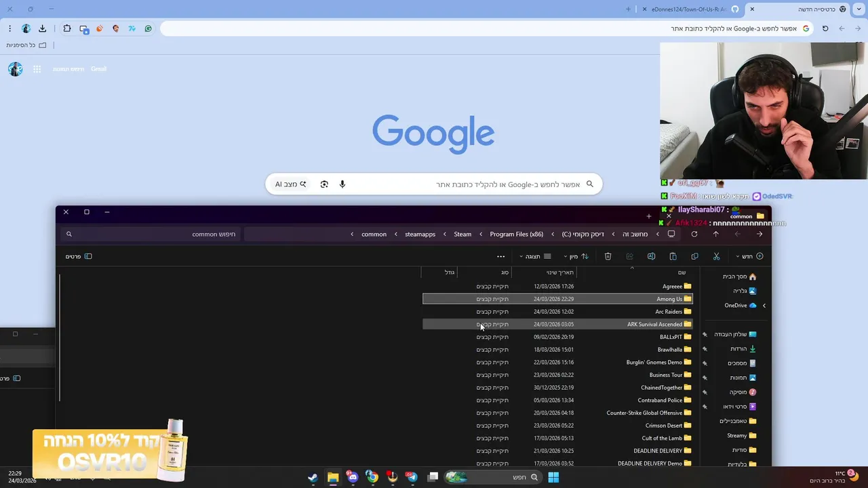Click the Paste icon in Explorer toolbar
Viewport: 868px width, 488px height.
click(x=673, y=256)
